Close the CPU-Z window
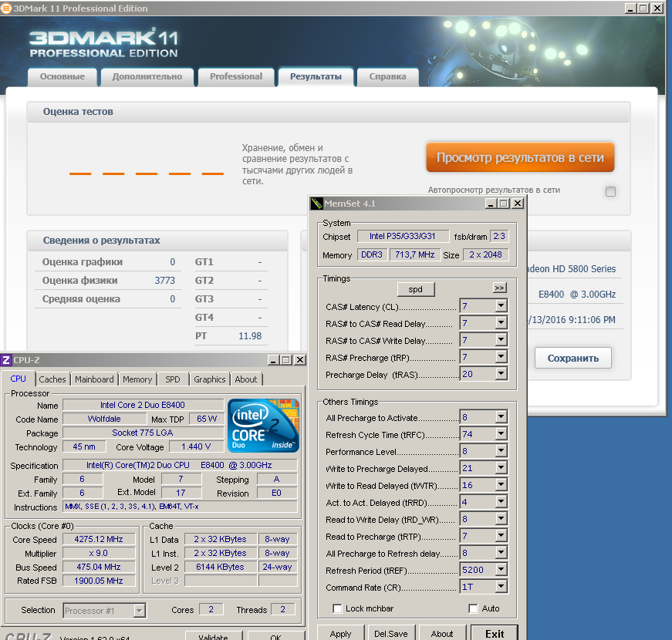Image resolution: width=672 pixels, height=640 pixels. coord(300,360)
